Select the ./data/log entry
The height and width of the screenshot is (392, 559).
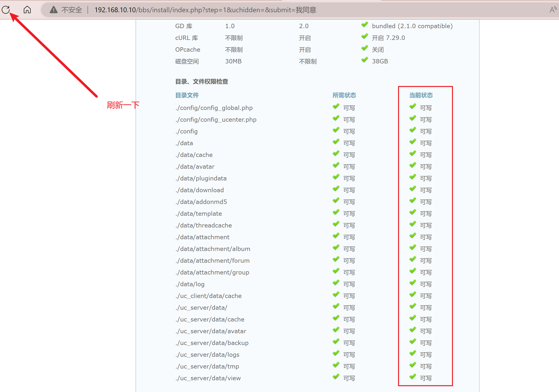point(190,284)
